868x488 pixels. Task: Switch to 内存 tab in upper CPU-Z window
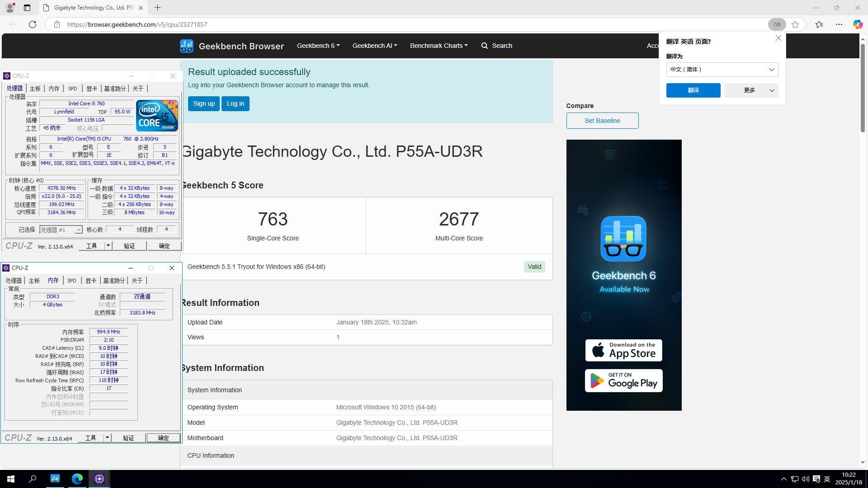54,89
